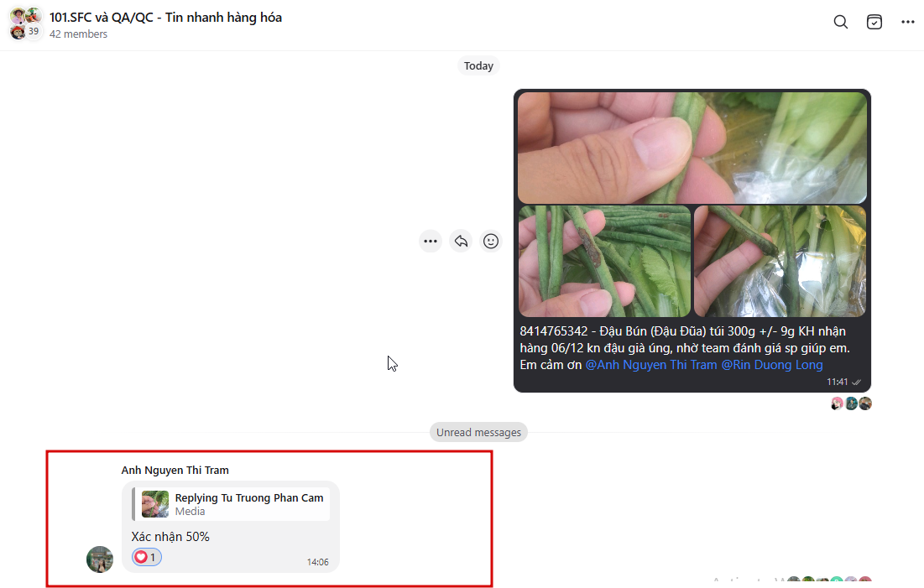Viewport: 924px width, 588px height.
Task: Click the @Anh Nguyen Thi Tram mention
Action: (651, 365)
